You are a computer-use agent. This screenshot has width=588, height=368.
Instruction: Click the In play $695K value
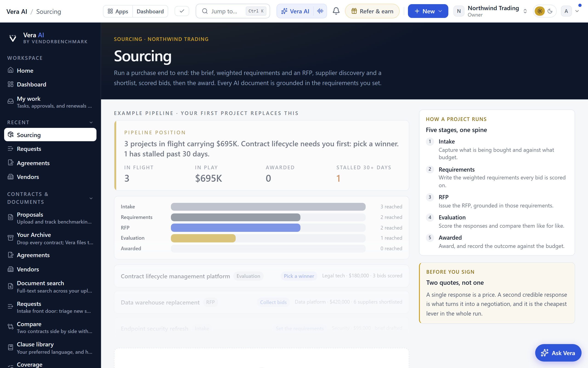click(x=209, y=178)
